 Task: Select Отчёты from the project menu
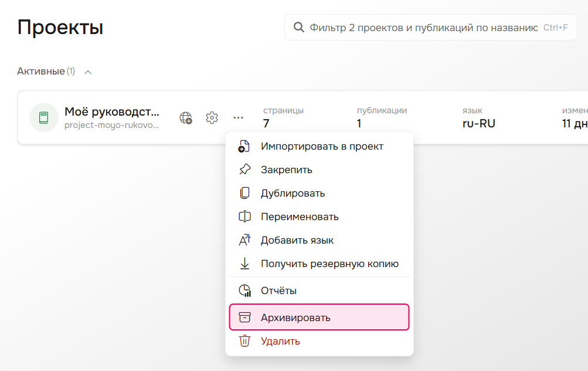point(279,290)
